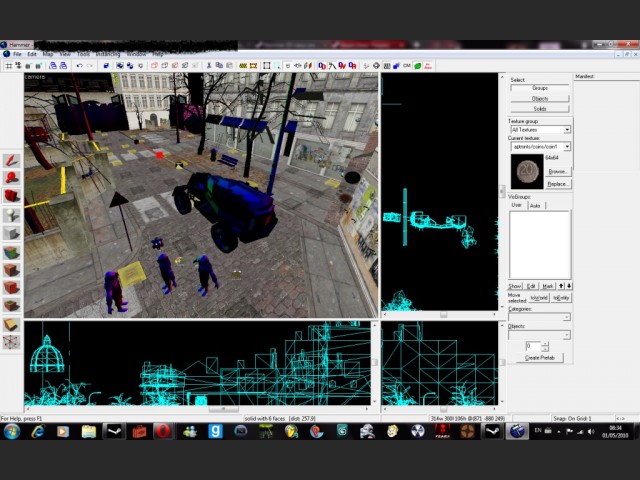Switch to the User VisGroups tab
This screenshot has width=640, height=480.
[x=517, y=205]
